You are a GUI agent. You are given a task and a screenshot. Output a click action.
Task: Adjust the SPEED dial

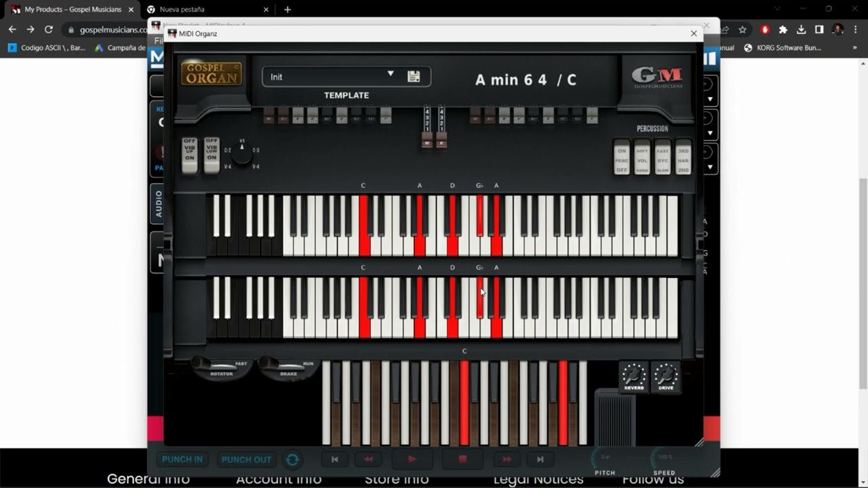click(665, 458)
